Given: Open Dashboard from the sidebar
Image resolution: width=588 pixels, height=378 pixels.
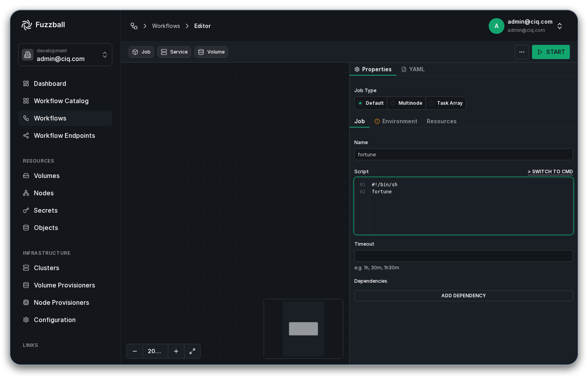Looking at the screenshot, I should pyautogui.click(x=65, y=83).
